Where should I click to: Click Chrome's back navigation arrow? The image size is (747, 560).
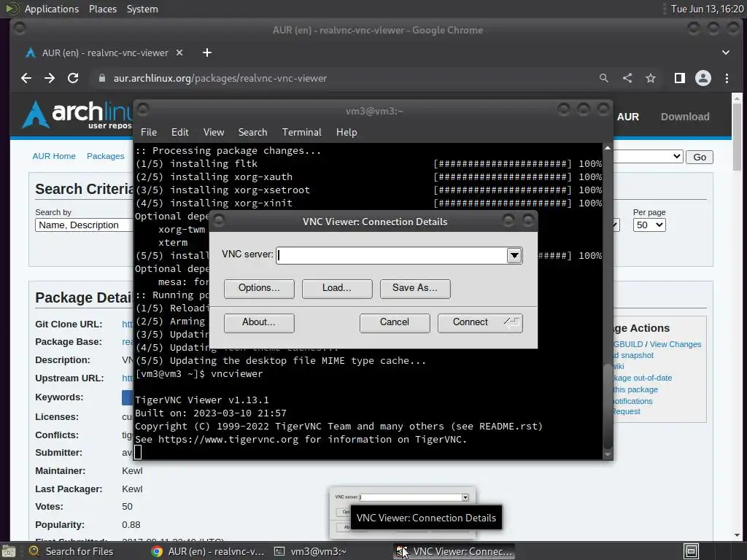pos(26,78)
